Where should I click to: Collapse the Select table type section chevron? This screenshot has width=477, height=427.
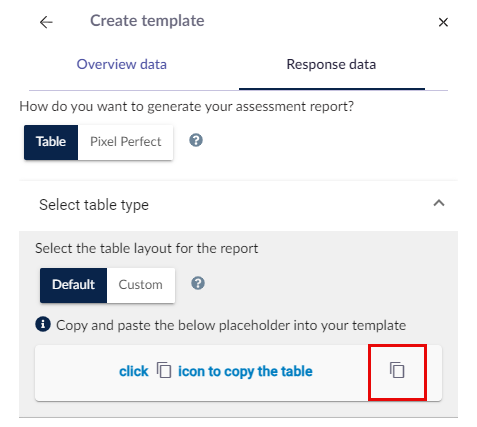[x=439, y=203]
